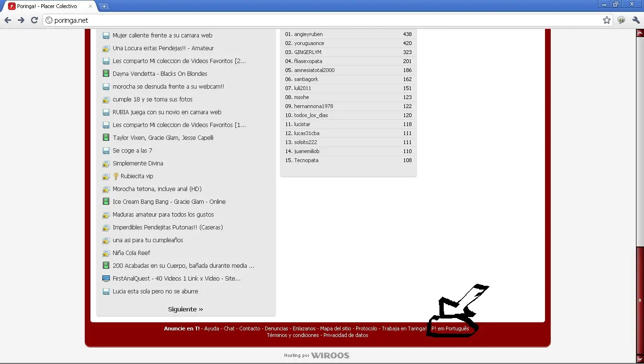Click username lucas31cba

307,133
